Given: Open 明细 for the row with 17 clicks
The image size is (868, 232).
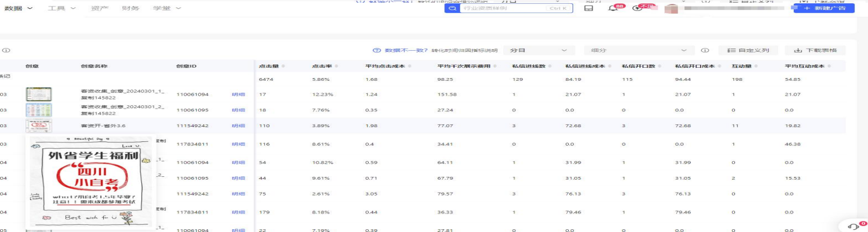Looking at the screenshot, I should pos(238,94).
